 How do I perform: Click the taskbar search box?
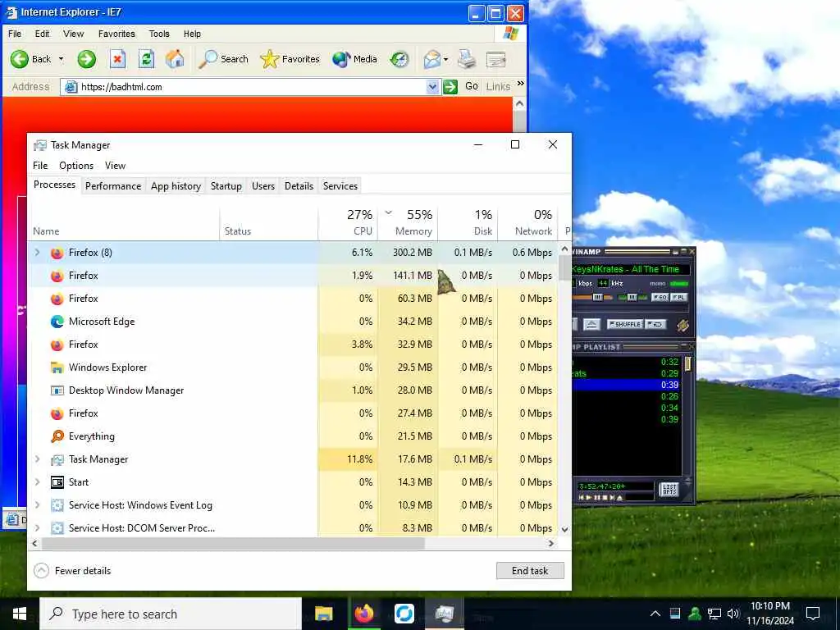coord(171,614)
